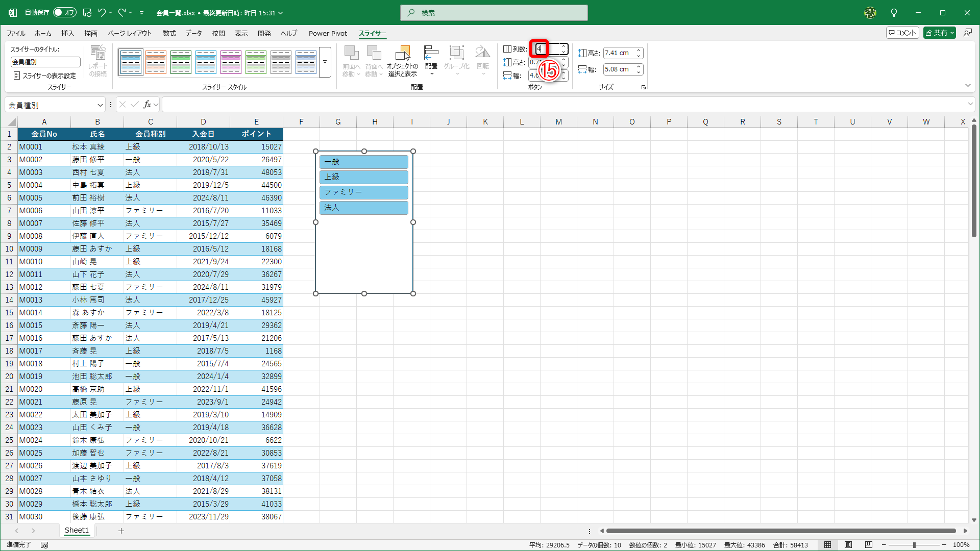This screenshot has width=980, height=551.
Task: Open the 挿入 ribbon tab
Action: 67,33
